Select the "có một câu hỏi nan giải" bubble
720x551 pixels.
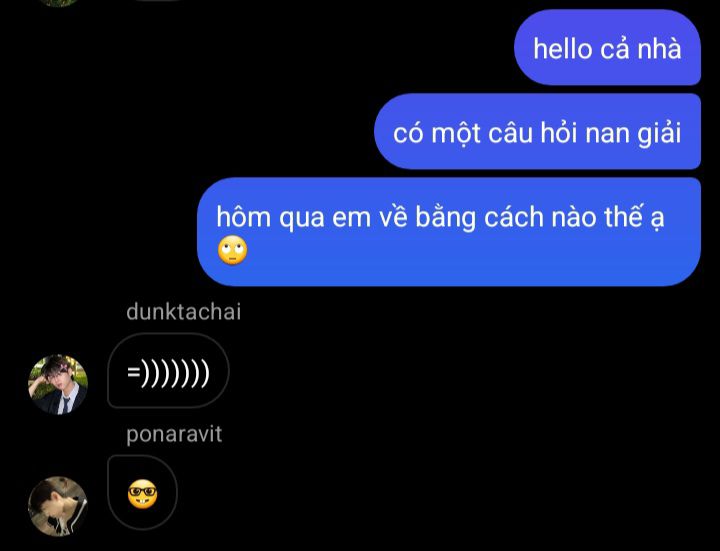(x=537, y=131)
